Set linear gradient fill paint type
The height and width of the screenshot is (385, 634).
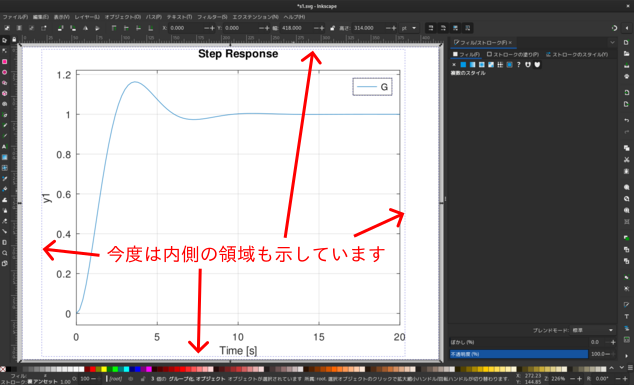(472, 65)
